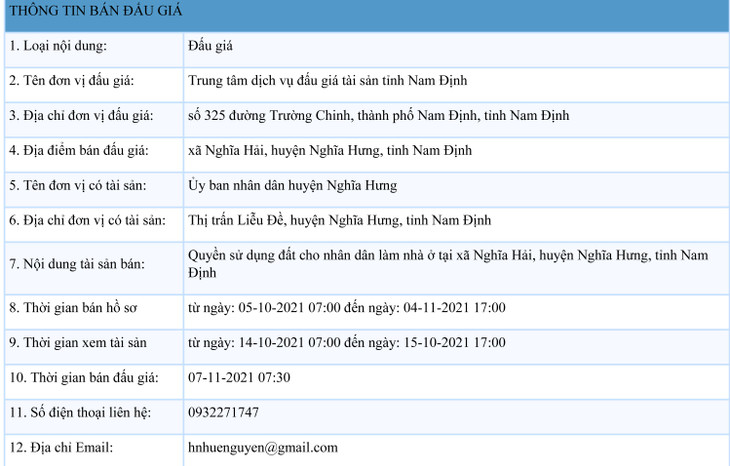
Task: Click the 'Địa điểm bán đấu giá' label
Action: (78, 151)
